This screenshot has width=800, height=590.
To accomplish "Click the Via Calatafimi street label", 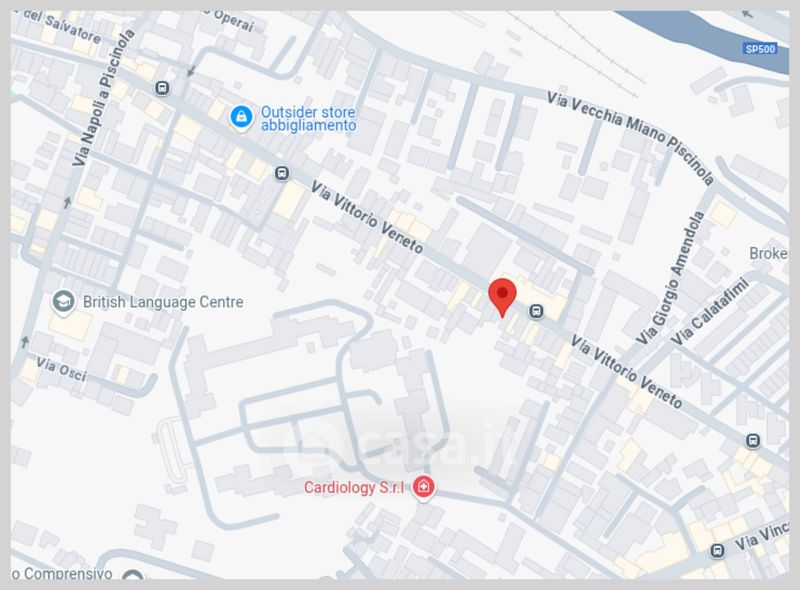I will 710,311.
